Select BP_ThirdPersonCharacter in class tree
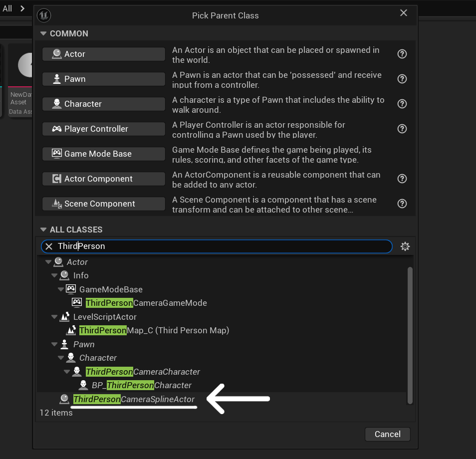Image resolution: width=476 pixels, height=459 pixels. (x=142, y=385)
